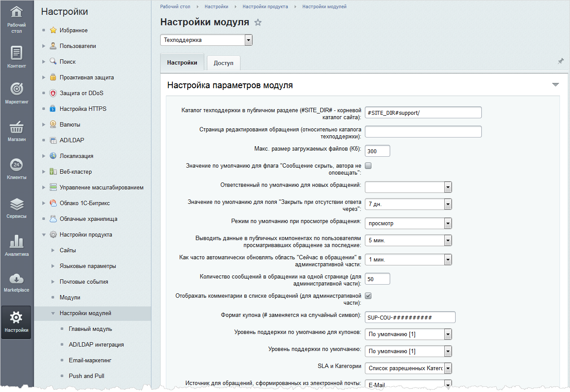This screenshot has width=570, height=392.
Task: Click the Веб-кластер server icon
Action: (53, 172)
